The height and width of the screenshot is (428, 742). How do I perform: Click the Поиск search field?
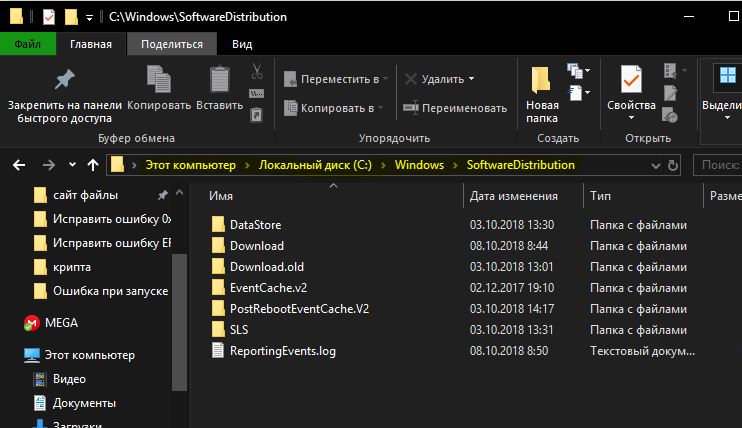(717, 165)
